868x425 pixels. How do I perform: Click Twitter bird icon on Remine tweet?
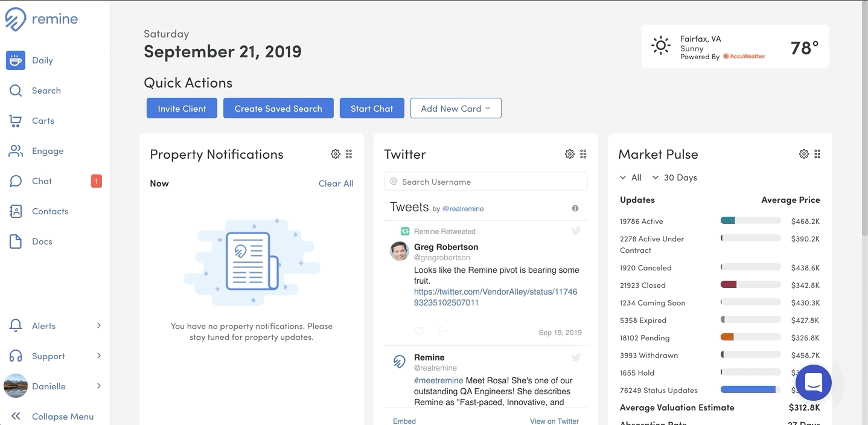point(576,357)
